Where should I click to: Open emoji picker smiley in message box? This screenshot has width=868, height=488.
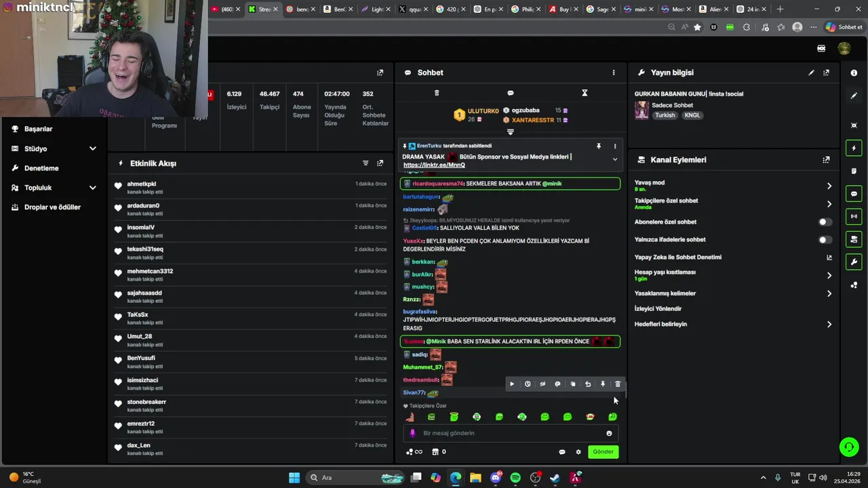609,433
